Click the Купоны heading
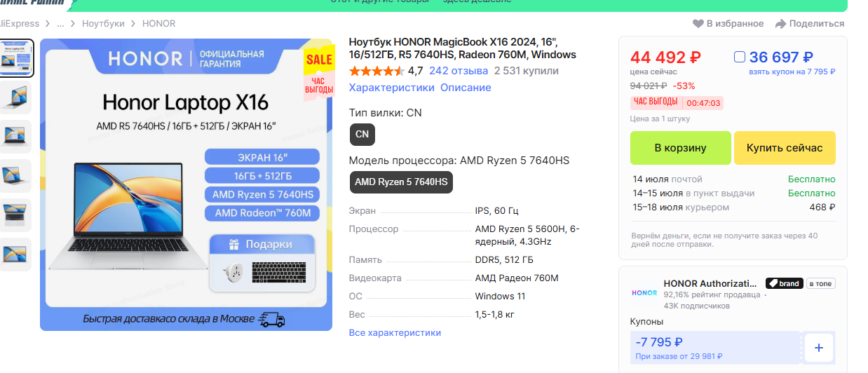The height and width of the screenshot is (373, 868). 646,322
